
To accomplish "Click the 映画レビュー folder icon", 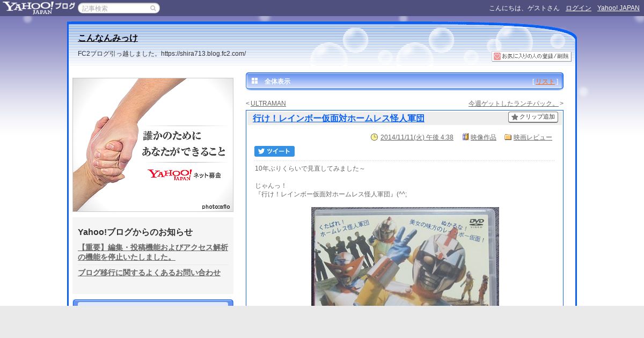I will click(x=508, y=137).
